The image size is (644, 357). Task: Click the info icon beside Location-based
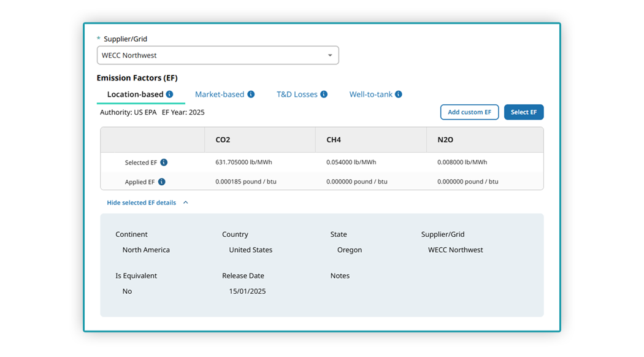pyautogui.click(x=170, y=94)
